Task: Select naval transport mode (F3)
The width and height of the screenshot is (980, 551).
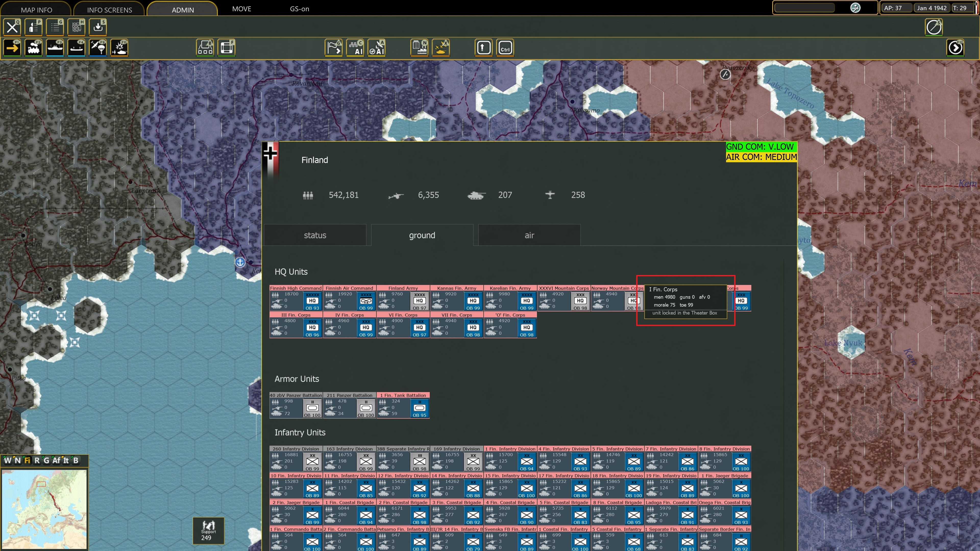Action: click(x=55, y=48)
